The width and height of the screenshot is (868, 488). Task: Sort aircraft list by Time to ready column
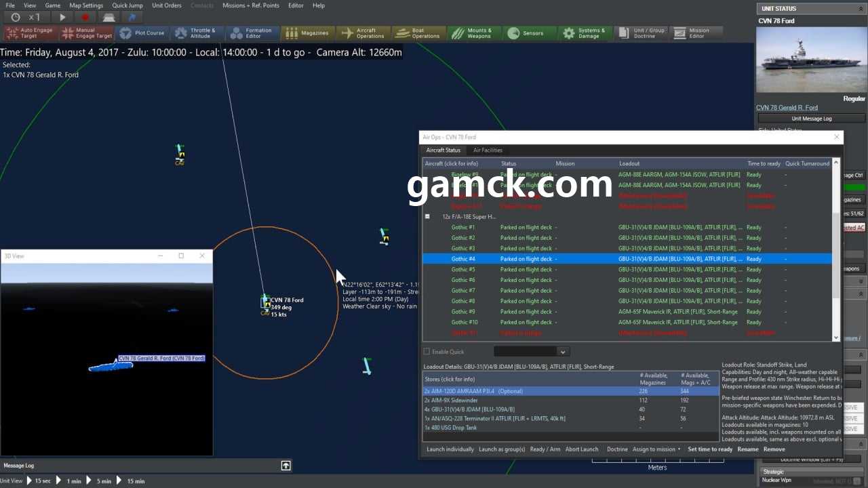click(x=764, y=163)
